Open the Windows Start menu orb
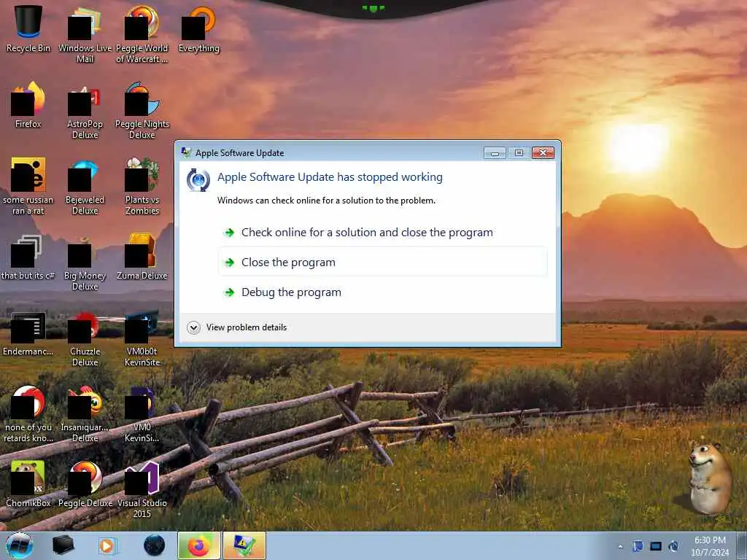The image size is (747, 560). pos(20,545)
